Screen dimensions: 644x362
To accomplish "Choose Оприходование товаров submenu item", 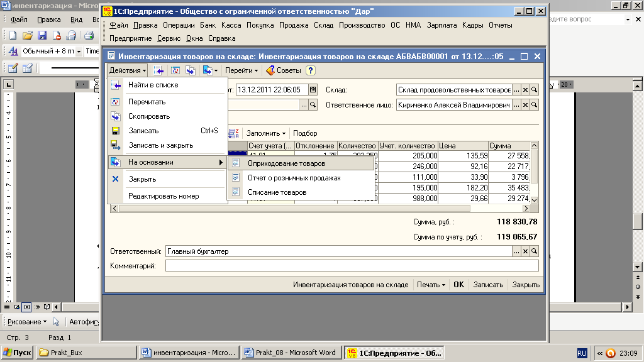I will point(301,163).
